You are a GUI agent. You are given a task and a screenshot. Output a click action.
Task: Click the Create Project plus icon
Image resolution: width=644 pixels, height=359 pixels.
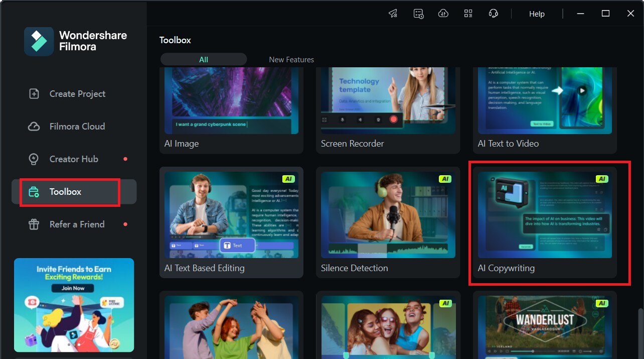(34, 94)
